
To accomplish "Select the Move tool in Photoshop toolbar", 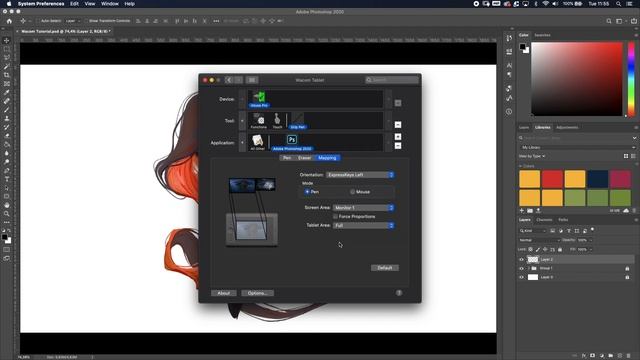I will click(7, 40).
